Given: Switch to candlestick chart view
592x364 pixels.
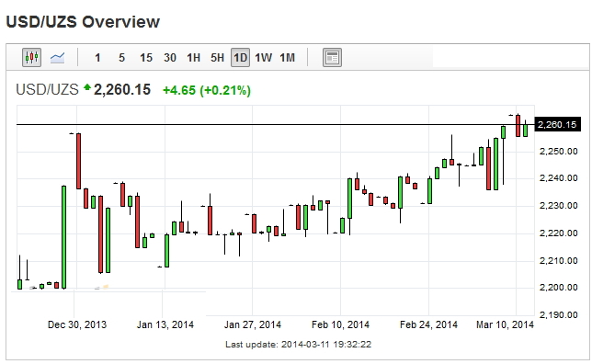Looking at the screenshot, I should (x=31, y=57).
